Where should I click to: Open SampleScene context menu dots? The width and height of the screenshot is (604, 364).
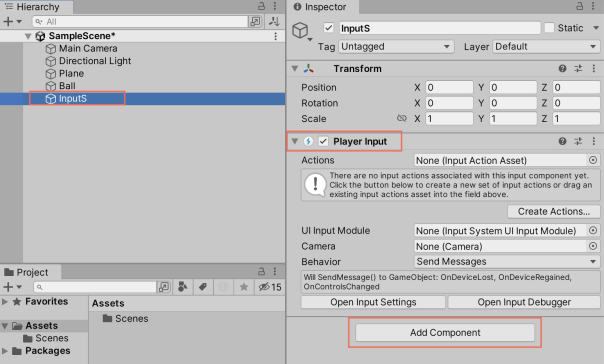point(275,36)
